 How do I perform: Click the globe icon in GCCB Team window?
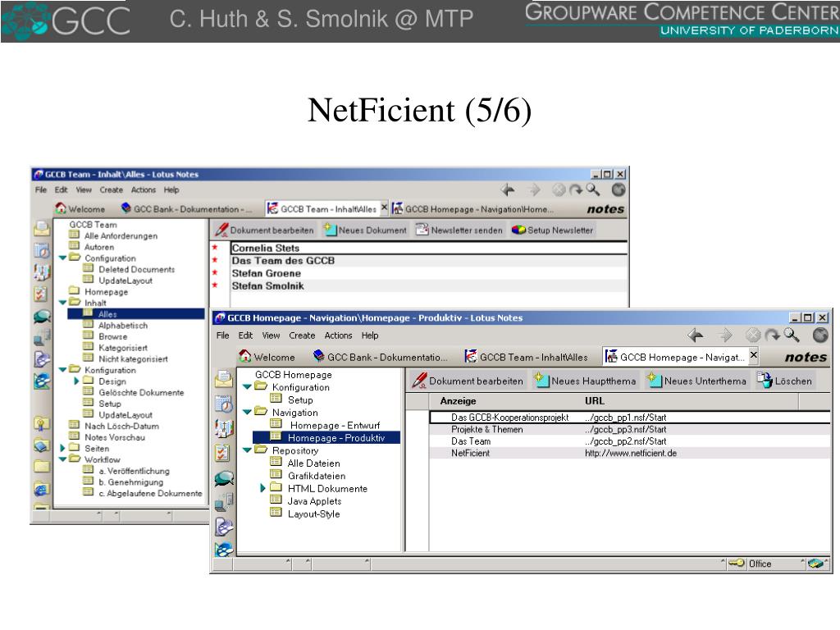(619, 189)
